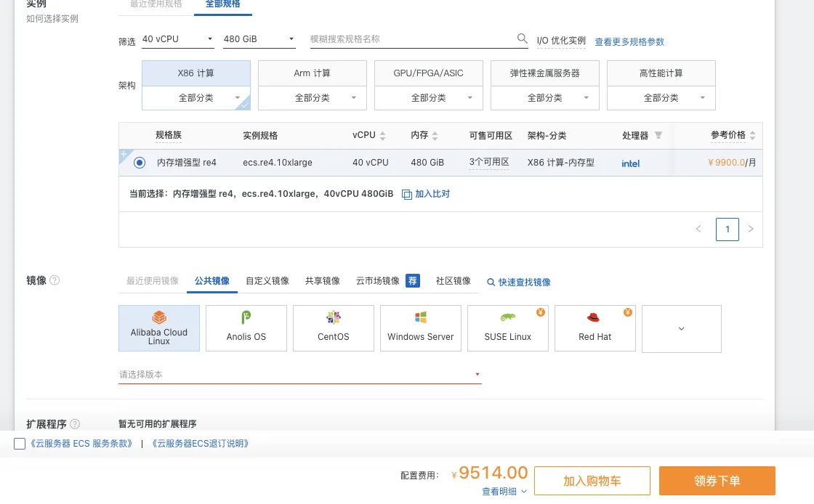Viewport: 814px width, 504px height.
Task: Expand 全部分类 under 弹性裸金属服务器
Action: point(545,98)
